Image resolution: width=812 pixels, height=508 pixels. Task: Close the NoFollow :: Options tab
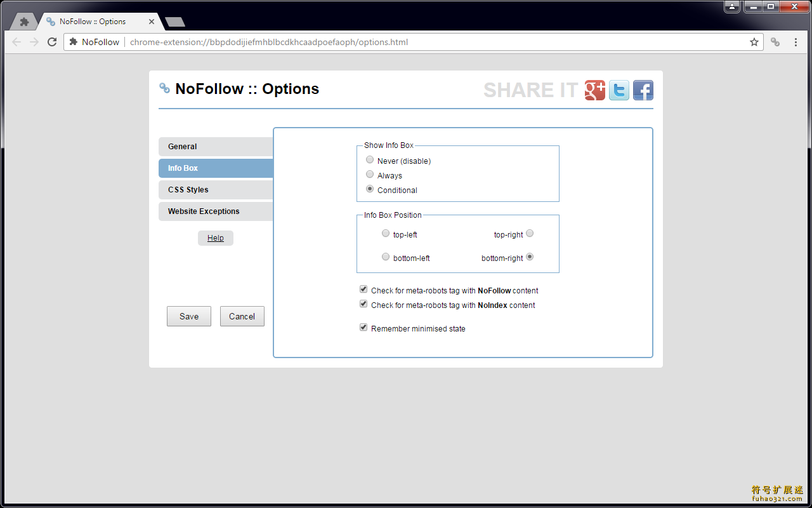(x=152, y=22)
